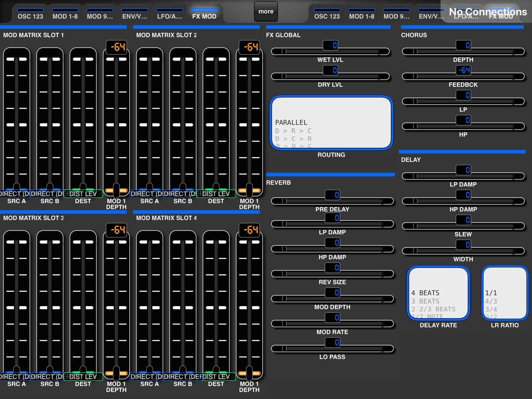Screen dimensions: 532x399
Task: Click the FX Global WET LVL slider
Action: click(330, 51)
